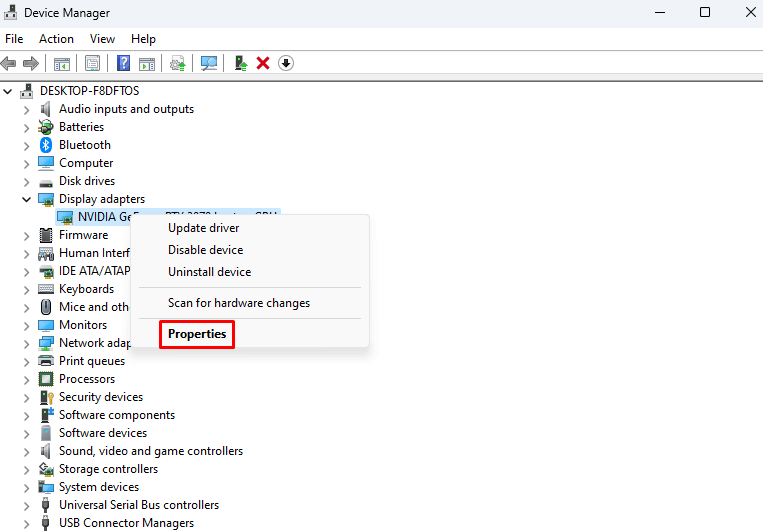Select the Security devices row label
The image size is (763, 532).
[x=101, y=397]
